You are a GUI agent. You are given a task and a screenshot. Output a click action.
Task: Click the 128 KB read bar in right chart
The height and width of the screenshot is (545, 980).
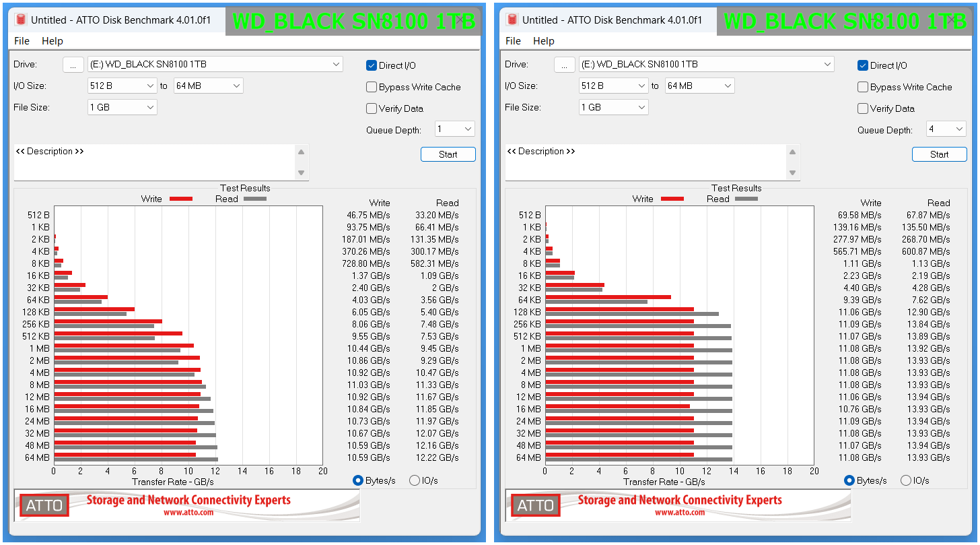[x=632, y=314]
